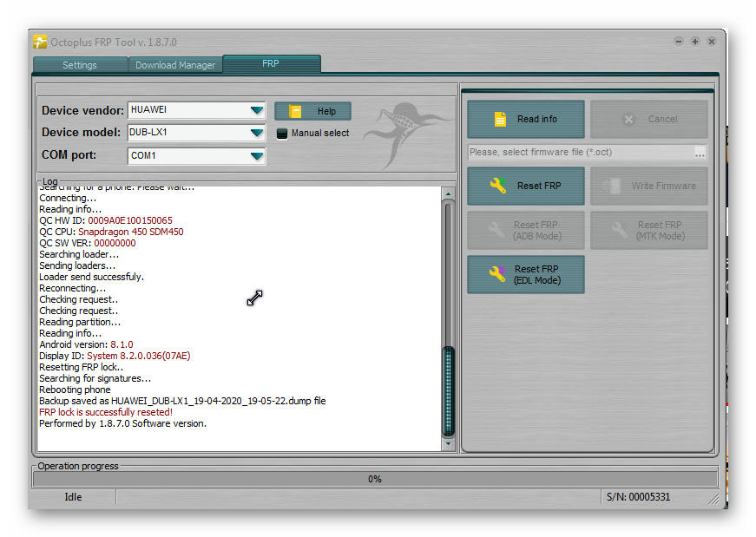
Task: Minimize the Octoplus FRP Tool window
Action: (679, 42)
